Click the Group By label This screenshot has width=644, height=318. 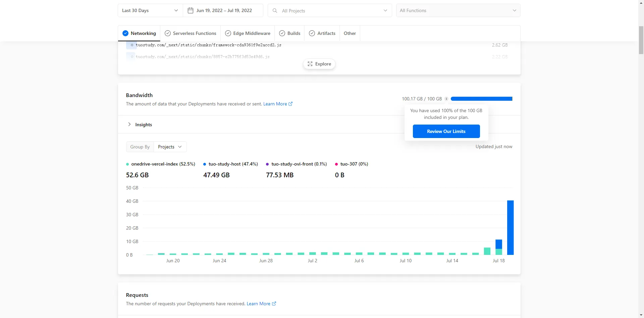click(140, 147)
